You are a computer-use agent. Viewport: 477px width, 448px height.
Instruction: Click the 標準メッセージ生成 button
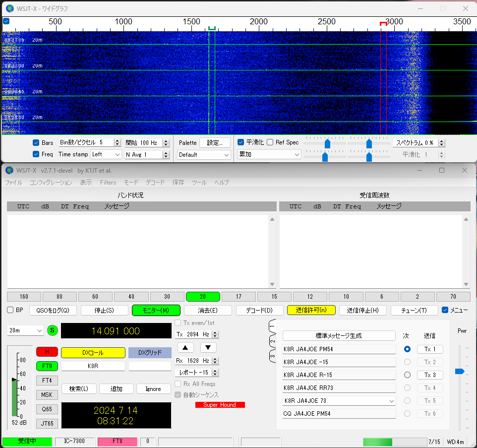(x=339, y=335)
